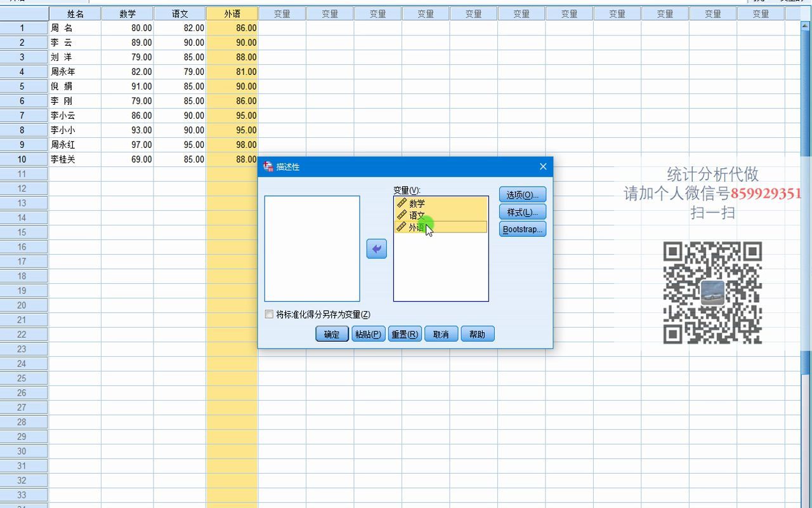Open the 选项(O)... dialog

[x=523, y=195]
